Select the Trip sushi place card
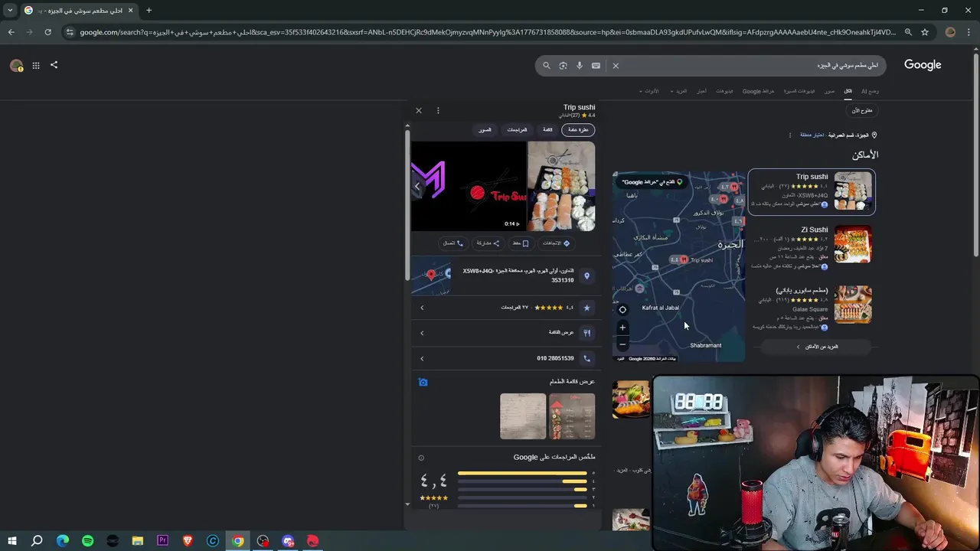Viewport: 980px width, 551px height. 812,191
